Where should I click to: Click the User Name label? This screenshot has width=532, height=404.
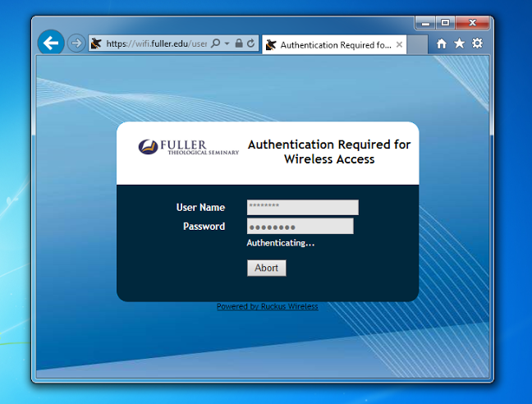(200, 207)
